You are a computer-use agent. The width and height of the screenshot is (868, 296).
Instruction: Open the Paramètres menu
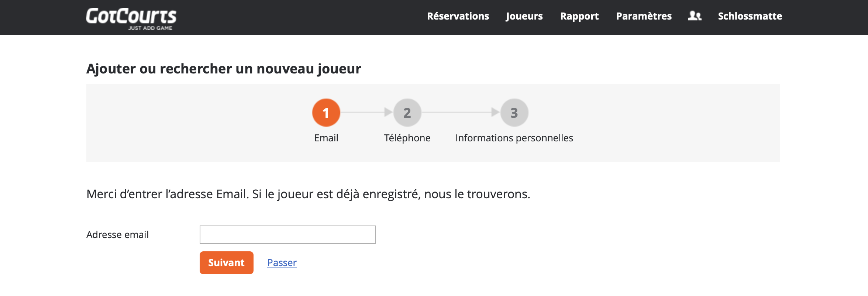pyautogui.click(x=644, y=16)
